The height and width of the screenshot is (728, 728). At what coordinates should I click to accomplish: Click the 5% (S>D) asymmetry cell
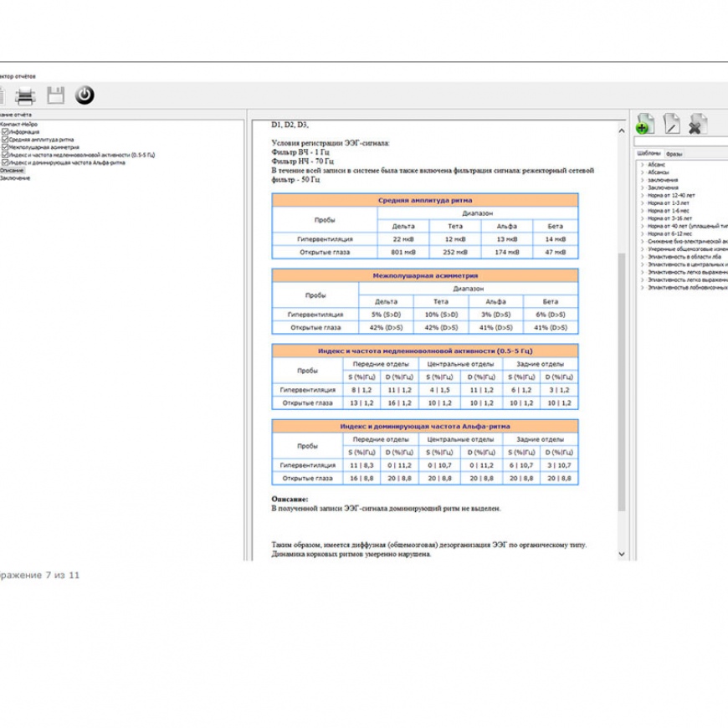386,315
